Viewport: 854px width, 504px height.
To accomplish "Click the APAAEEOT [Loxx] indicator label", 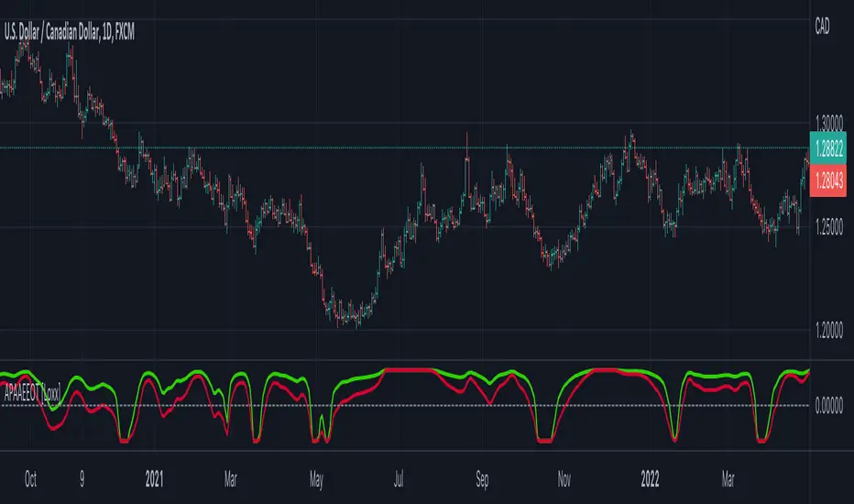I will click(x=33, y=393).
